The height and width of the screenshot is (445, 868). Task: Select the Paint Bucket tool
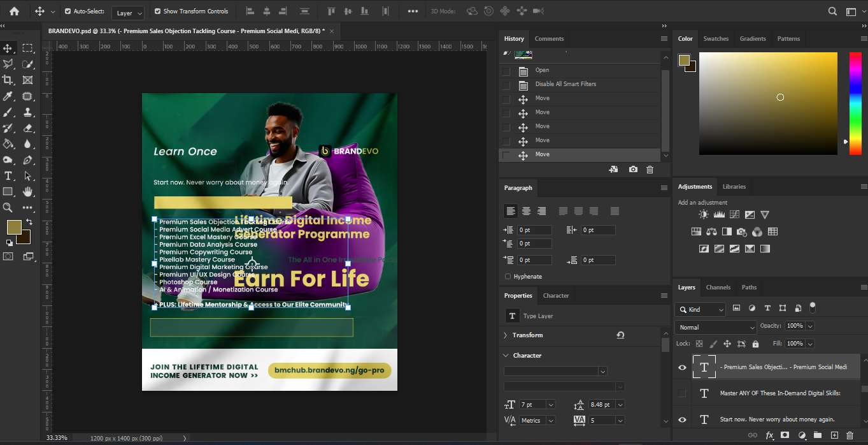point(8,144)
